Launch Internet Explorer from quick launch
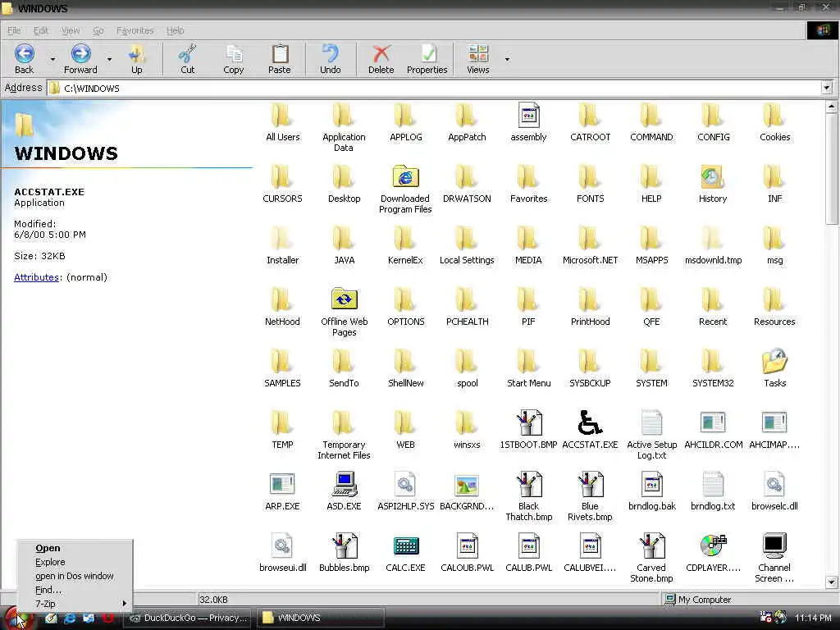Viewport: 840px width, 630px height. click(x=70, y=619)
